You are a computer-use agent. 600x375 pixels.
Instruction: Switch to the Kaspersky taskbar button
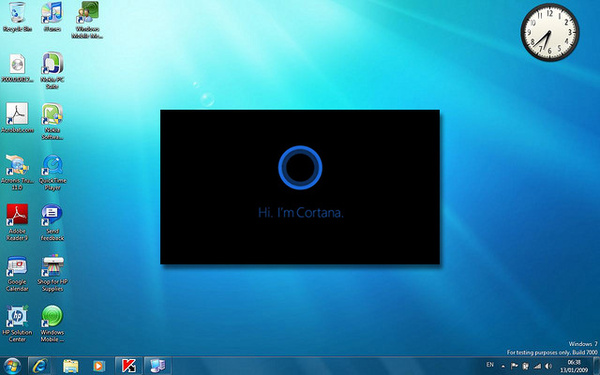(x=129, y=366)
